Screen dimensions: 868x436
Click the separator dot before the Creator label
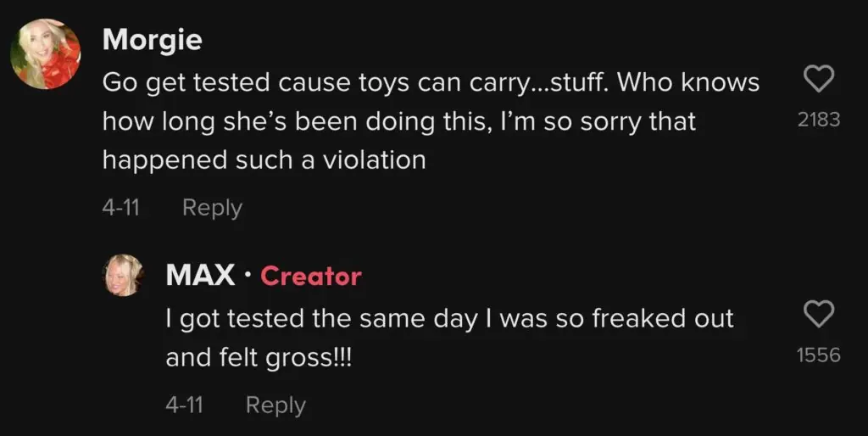pyautogui.click(x=248, y=276)
